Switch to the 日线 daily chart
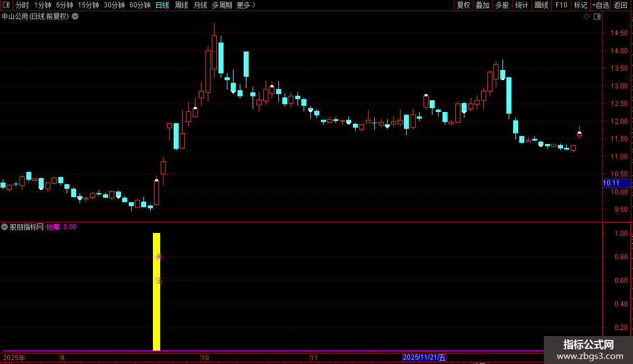 (x=162, y=5)
